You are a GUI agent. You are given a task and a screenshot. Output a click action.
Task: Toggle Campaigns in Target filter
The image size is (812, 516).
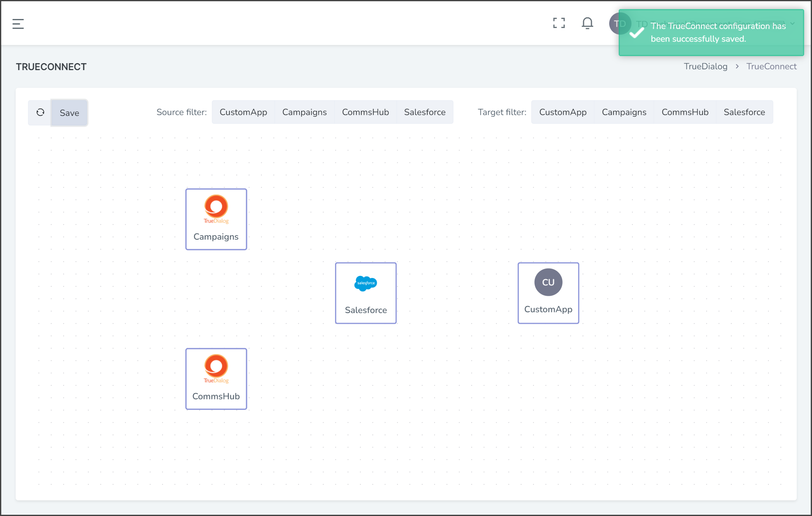624,112
